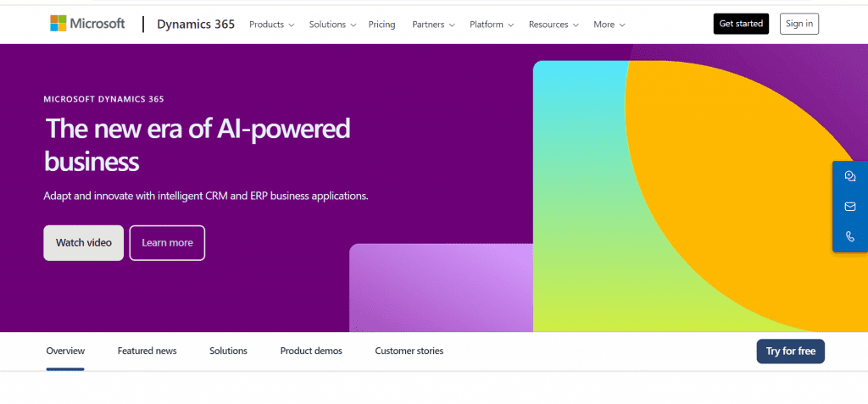868x404 pixels.
Task: Open the Dynamics 365 home link
Action: pos(196,25)
